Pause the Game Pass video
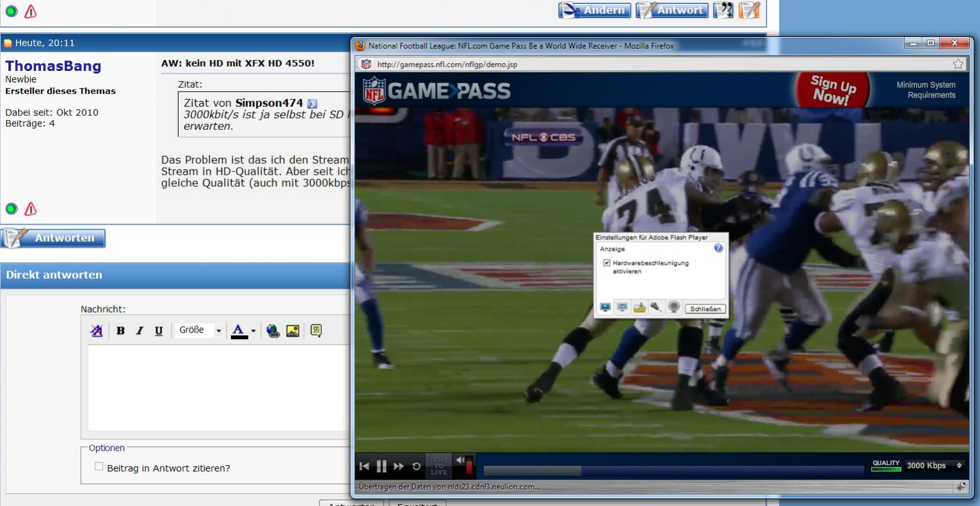The width and height of the screenshot is (980, 506). tap(382, 466)
